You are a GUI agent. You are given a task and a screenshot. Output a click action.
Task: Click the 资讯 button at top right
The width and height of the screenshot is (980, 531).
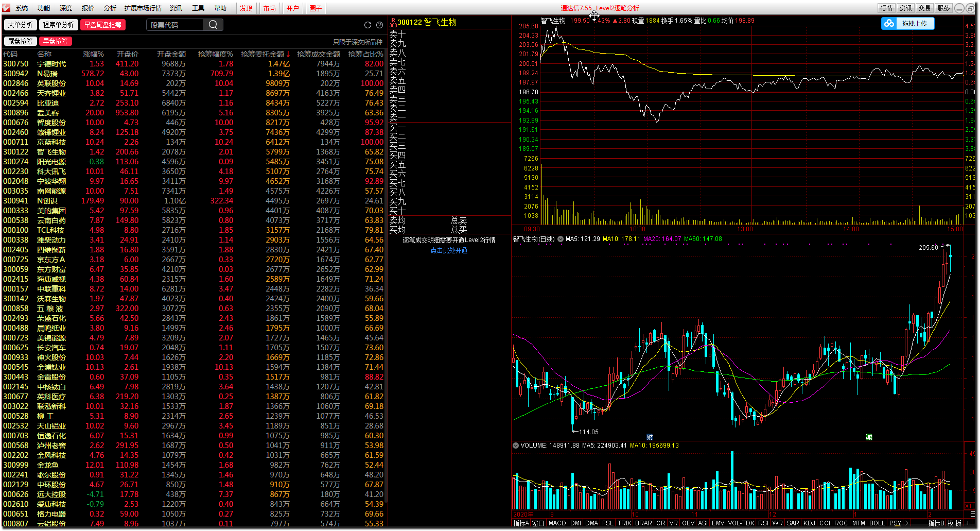click(905, 8)
